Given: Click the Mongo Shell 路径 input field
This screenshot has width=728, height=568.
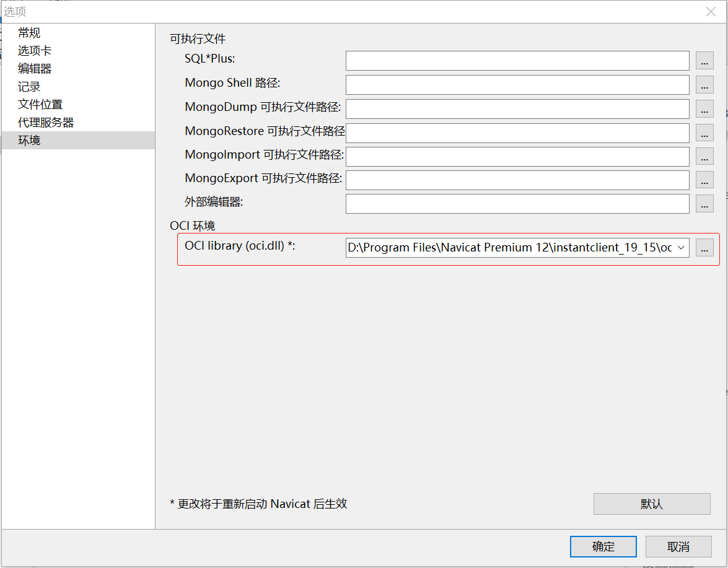Looking at the screenshot, I should click(517, 85).
